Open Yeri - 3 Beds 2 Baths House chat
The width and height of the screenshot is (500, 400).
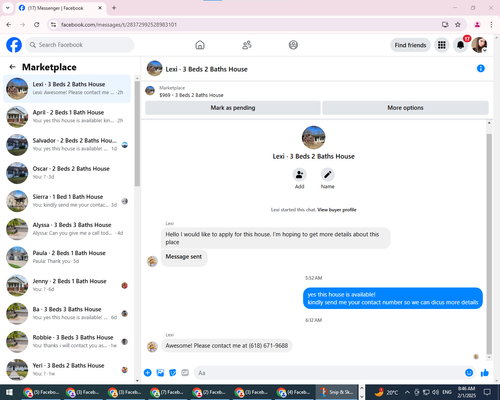(x=67, y=369)
